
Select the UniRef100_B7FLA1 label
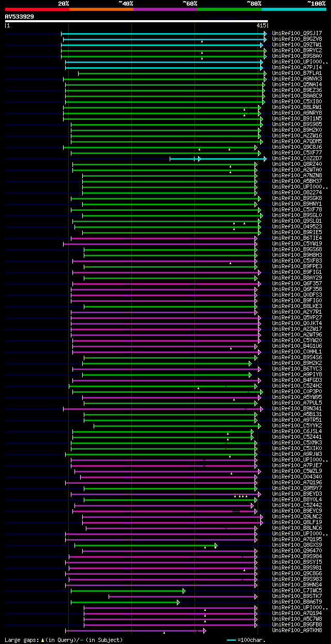pos(297,73)
